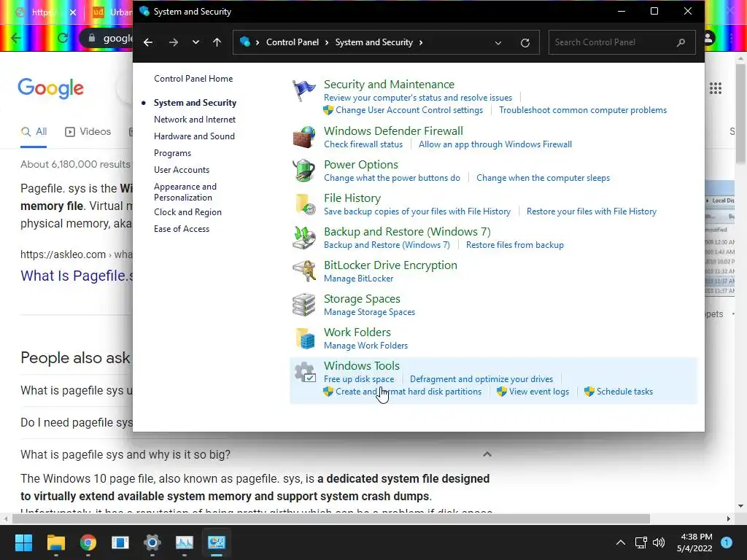The height and width of the screenshot is (560, 747).
Task: Refresh the Control Panel address bar
Action: click(x=525, y=43)
